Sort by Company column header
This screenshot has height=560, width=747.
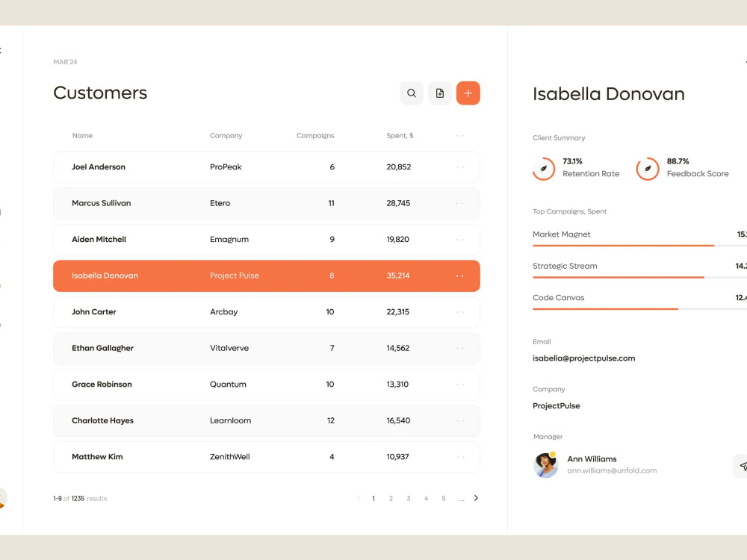point(226,136)
